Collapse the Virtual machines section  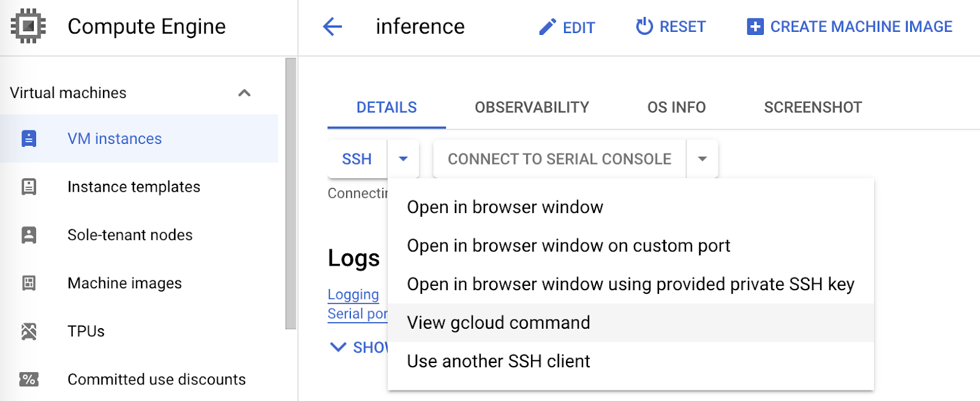click(x=244, y=93)
